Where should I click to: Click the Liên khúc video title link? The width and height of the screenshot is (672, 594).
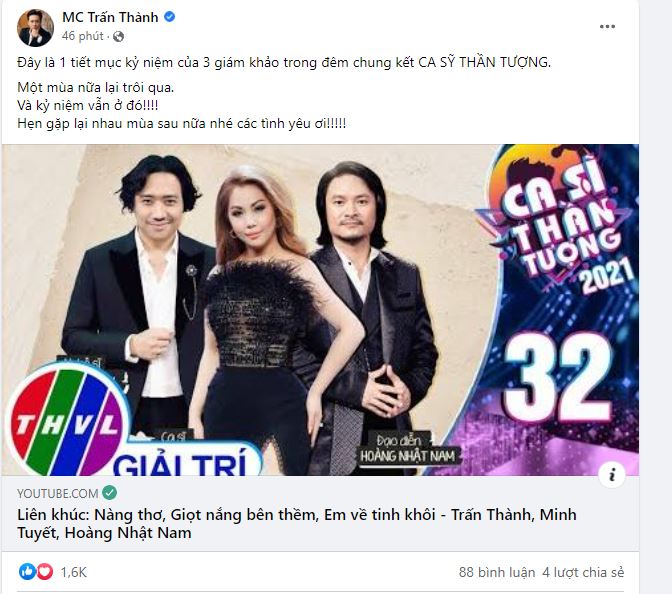click(x=297, y=523)
